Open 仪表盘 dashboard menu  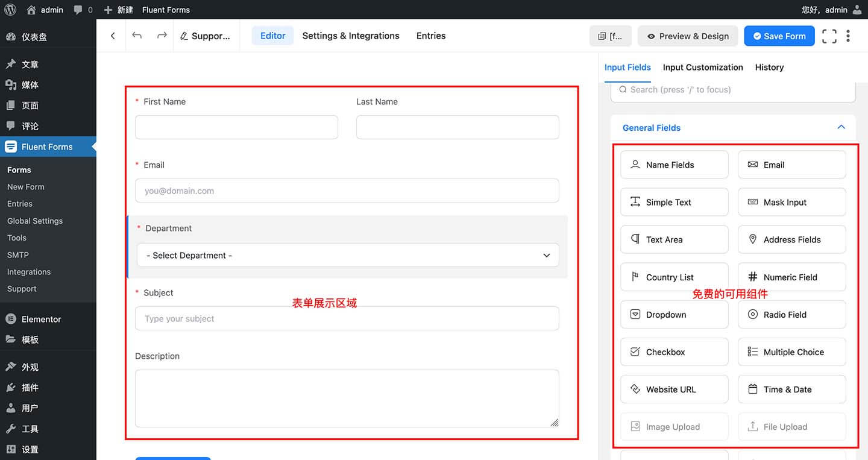click(48, 37)
